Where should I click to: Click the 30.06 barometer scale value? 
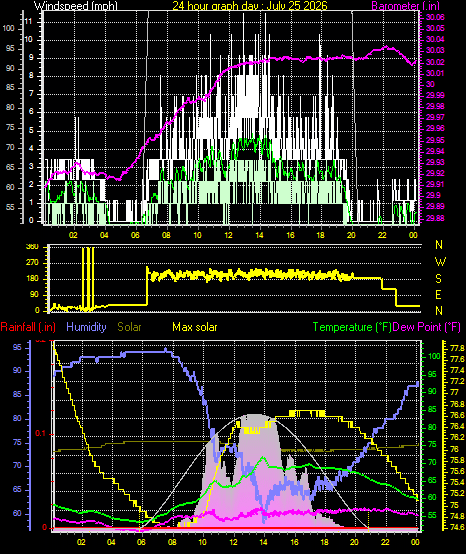435,17
